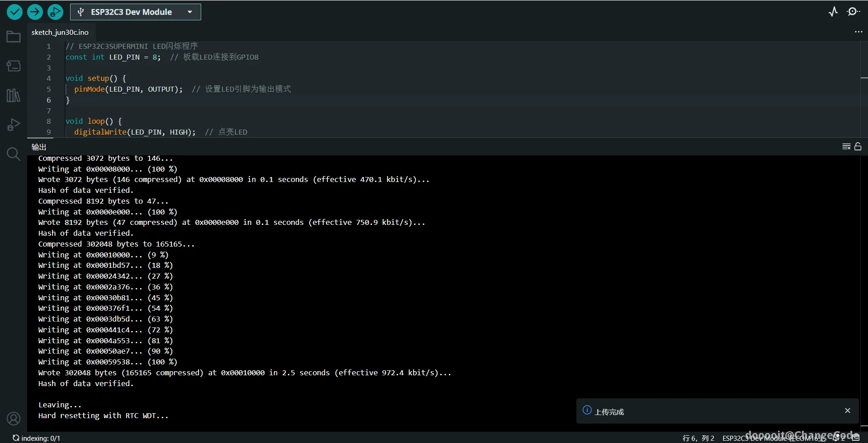Open the Boards Manager in sidebar
This screenshot has height=443, width=868.
[x=14, y=66]
